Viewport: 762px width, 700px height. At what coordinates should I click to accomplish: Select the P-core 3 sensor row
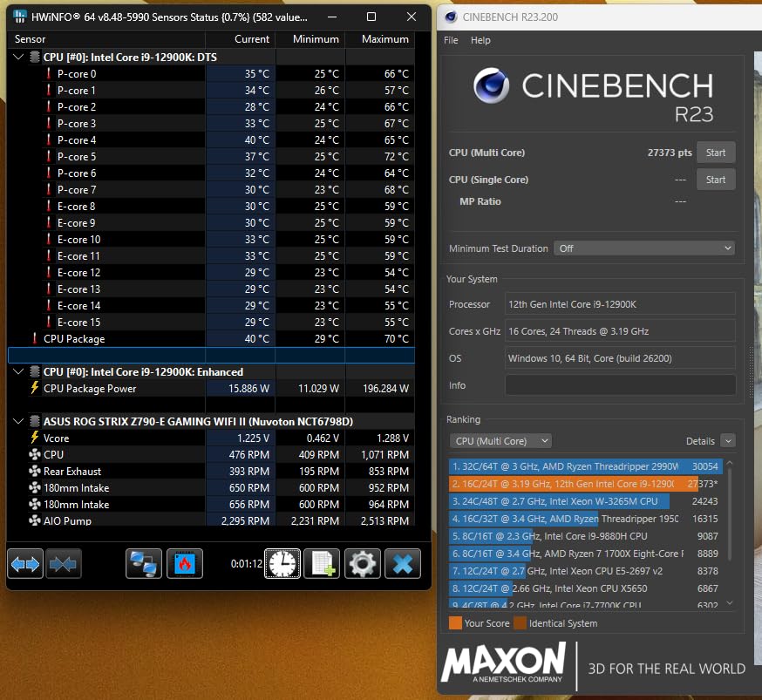[x=211, y=124]
